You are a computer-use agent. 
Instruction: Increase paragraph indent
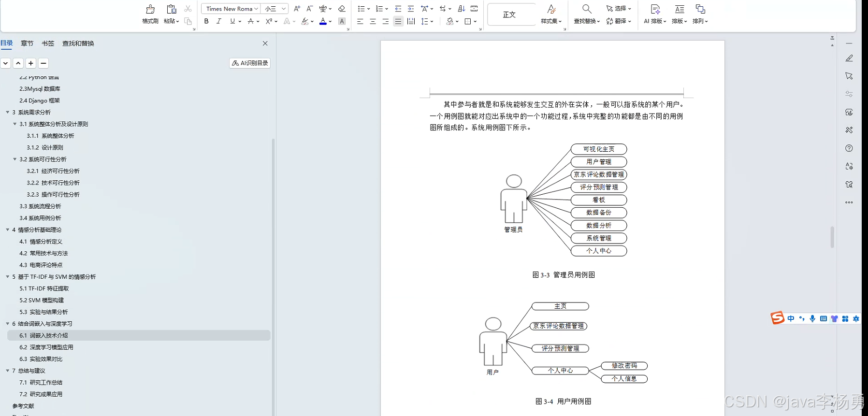411,9
